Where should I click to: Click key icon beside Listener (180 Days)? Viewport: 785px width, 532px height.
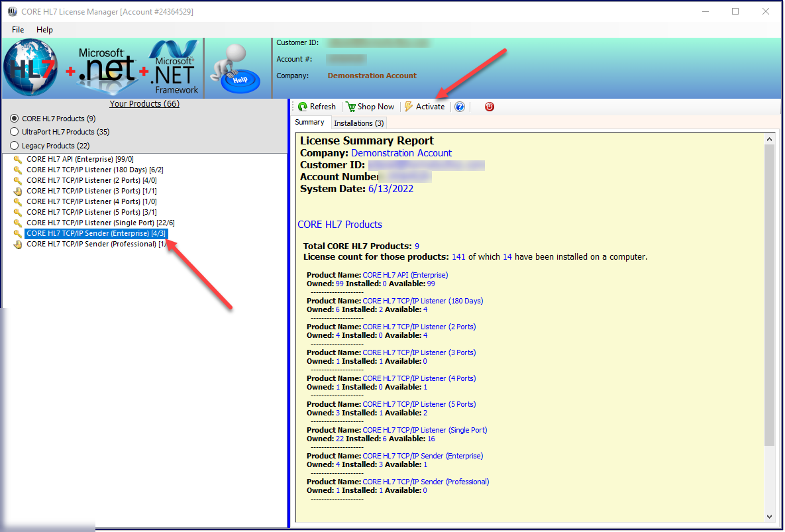[17, 170]
